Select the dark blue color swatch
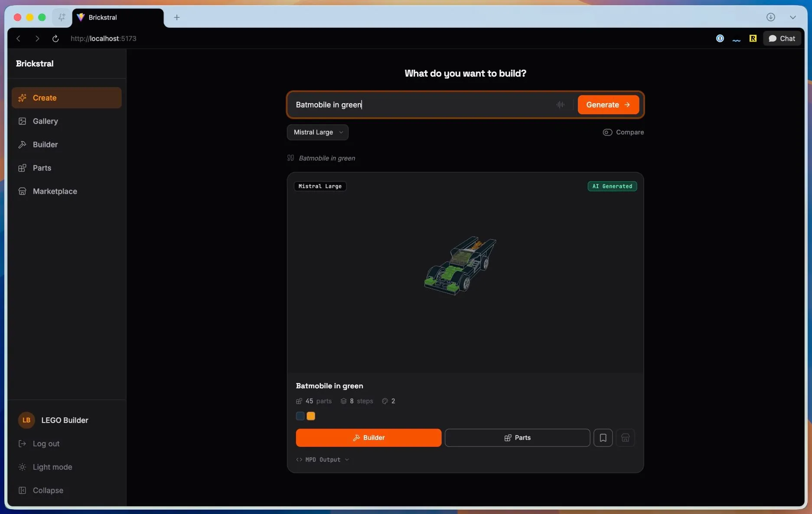This screenshot has width=812, height=514. click(x=300, y=416)
